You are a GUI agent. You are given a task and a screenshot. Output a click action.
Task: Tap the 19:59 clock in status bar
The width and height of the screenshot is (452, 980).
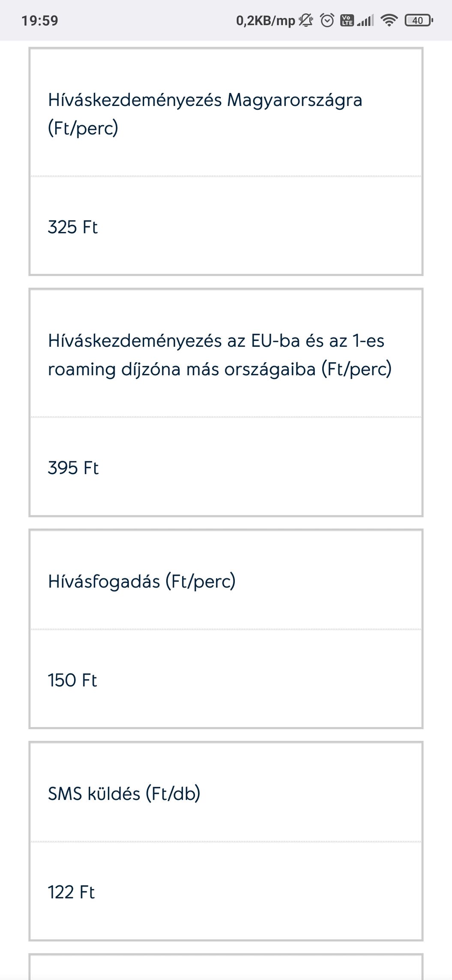tap(40, 21)
